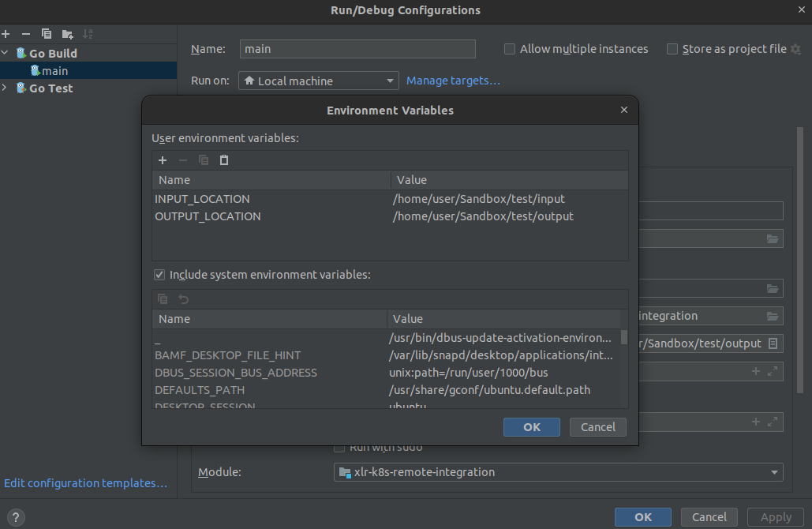
Task: Cancel the Environment Variables dialog
Action: coord(597,427)
